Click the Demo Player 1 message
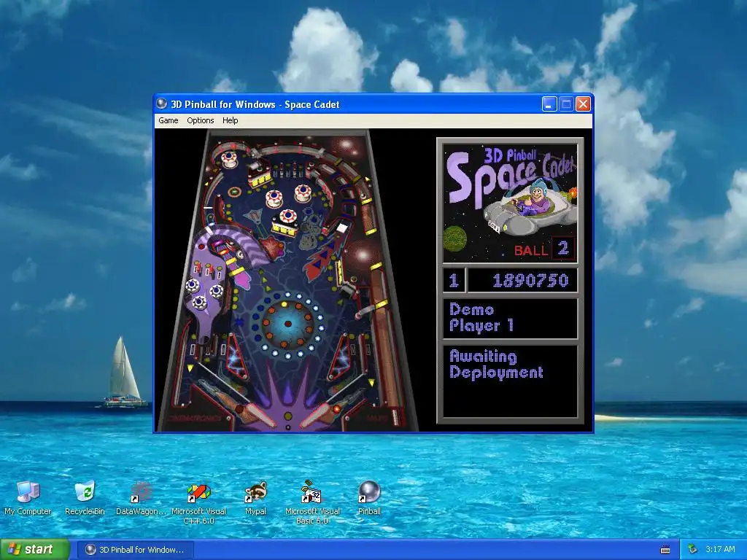Screen dimensions: 747x560 click(481, 318)
